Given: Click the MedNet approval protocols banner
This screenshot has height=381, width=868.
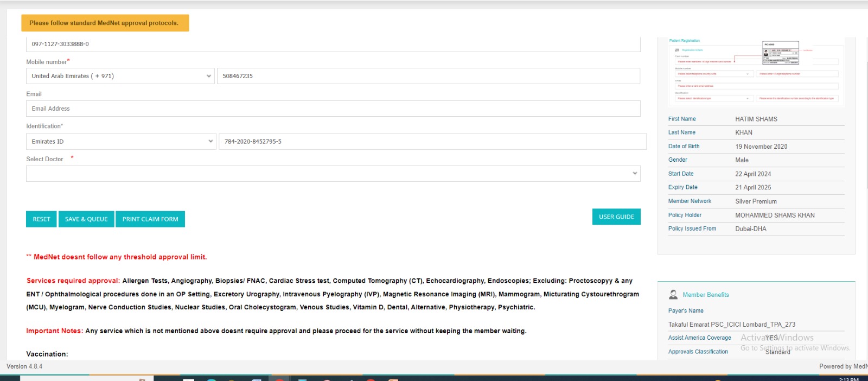Looking at the screenshot, I should (x=105, y=23).
